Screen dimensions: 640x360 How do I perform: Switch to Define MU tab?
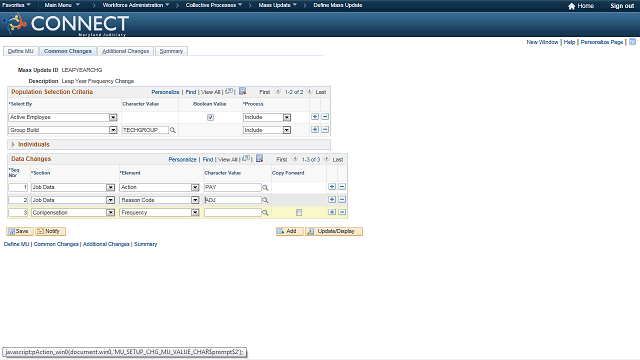20,51
